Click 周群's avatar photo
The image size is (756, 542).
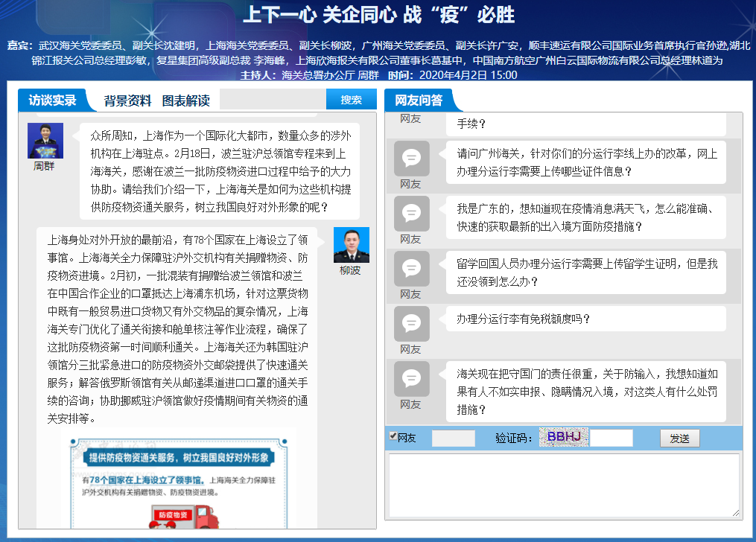pos(45,141)
